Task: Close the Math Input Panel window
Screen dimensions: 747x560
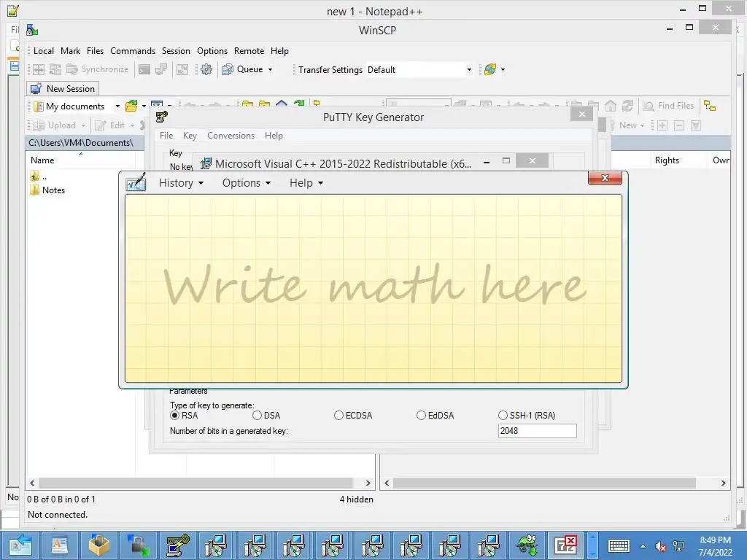Action: click(605, 178)
